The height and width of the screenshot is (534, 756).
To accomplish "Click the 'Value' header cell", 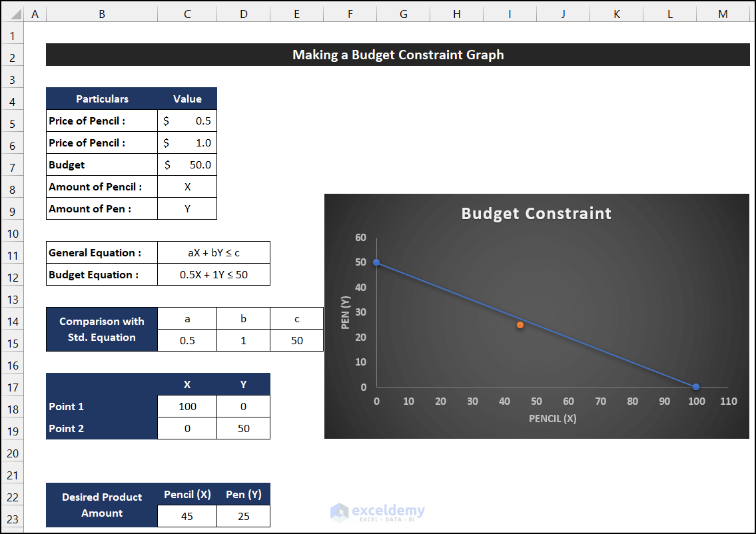I will click(x=187, y=99).
